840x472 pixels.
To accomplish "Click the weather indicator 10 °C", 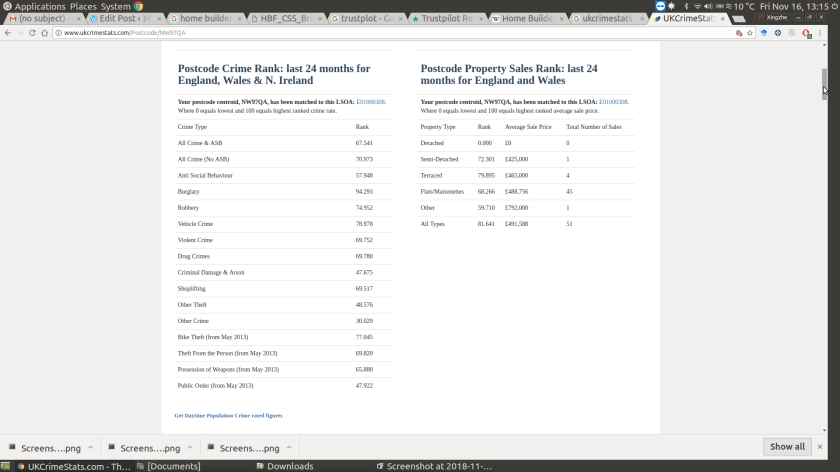I will [x=740, y=6].
